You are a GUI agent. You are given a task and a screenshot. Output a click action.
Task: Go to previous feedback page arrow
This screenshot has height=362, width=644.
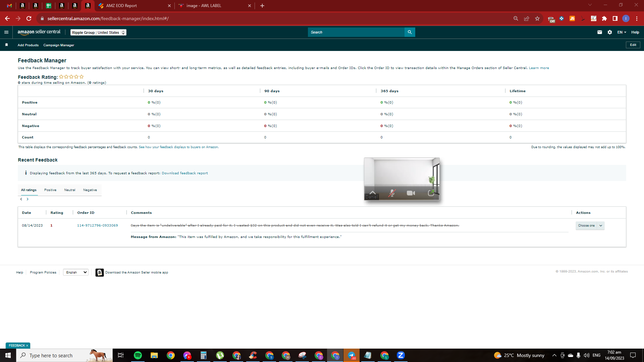click(21, 199)
